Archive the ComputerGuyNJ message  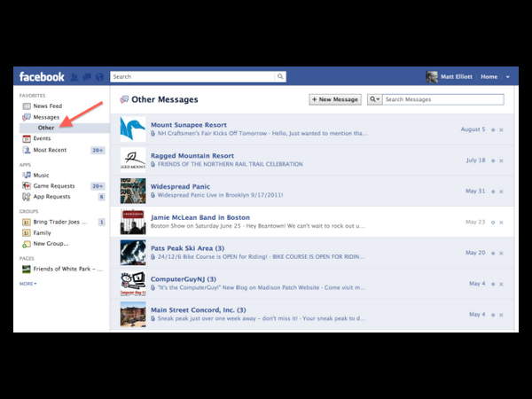[501, 285]
